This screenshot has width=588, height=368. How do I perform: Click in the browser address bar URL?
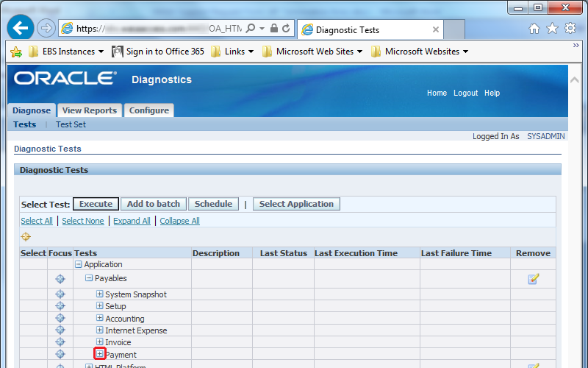159,29
